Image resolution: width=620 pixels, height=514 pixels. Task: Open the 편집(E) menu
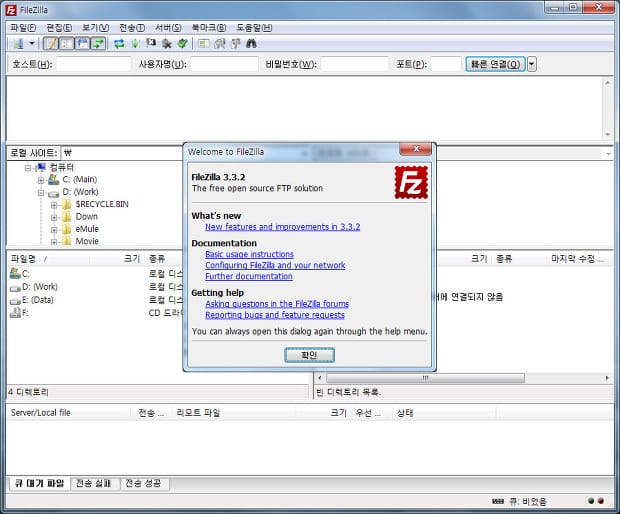pos(59,28)
